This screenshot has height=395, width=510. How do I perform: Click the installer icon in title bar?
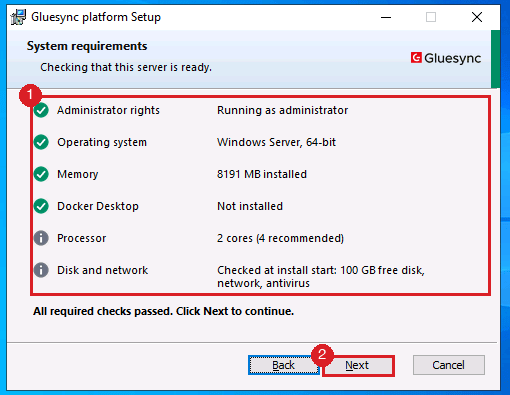point(18,17)
